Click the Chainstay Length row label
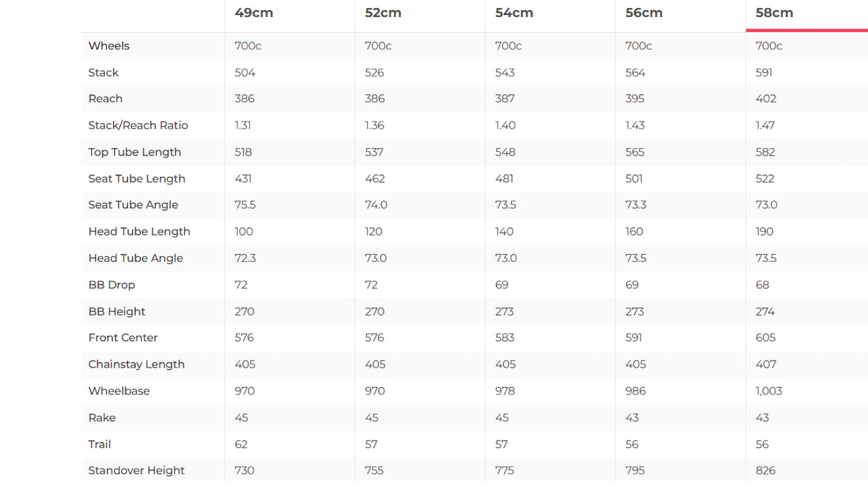The image size is (868, 488). pos(137,364)
